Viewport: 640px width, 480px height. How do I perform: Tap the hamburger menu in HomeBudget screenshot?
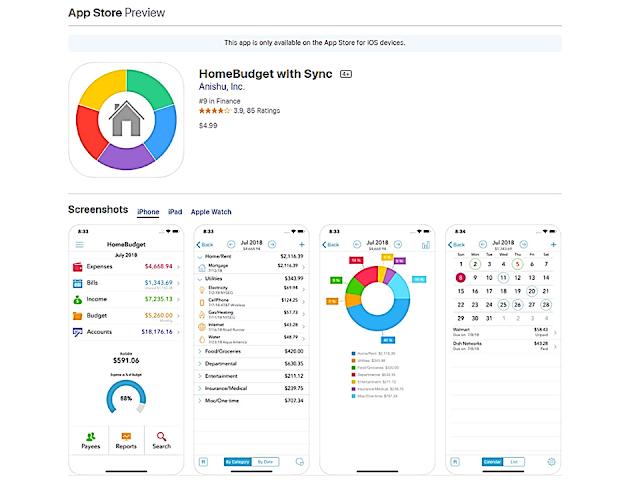pos(80,244)
